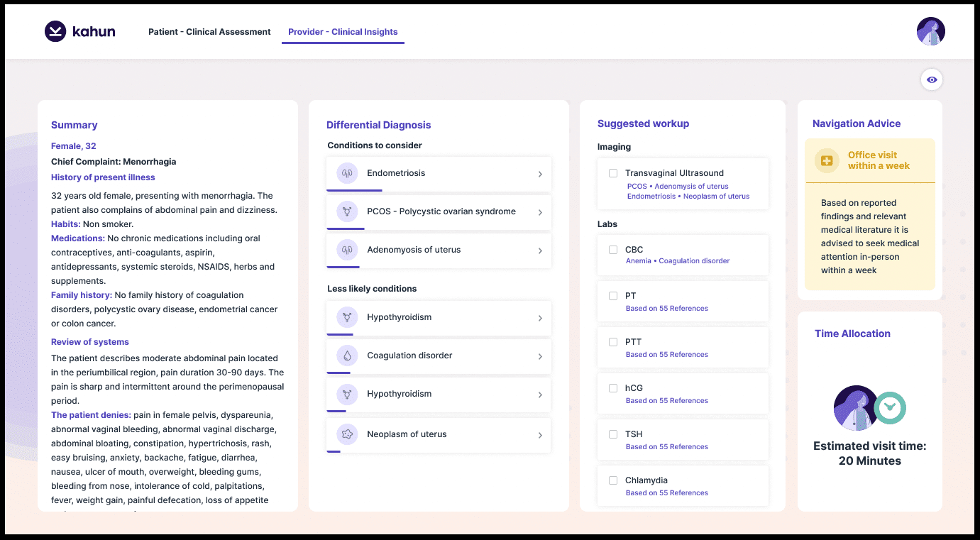Image resolution: width=980 pixels, height=540 pixels.
Task: Click the clock icon in Time Allocation
Action: (x=889, y=408)
